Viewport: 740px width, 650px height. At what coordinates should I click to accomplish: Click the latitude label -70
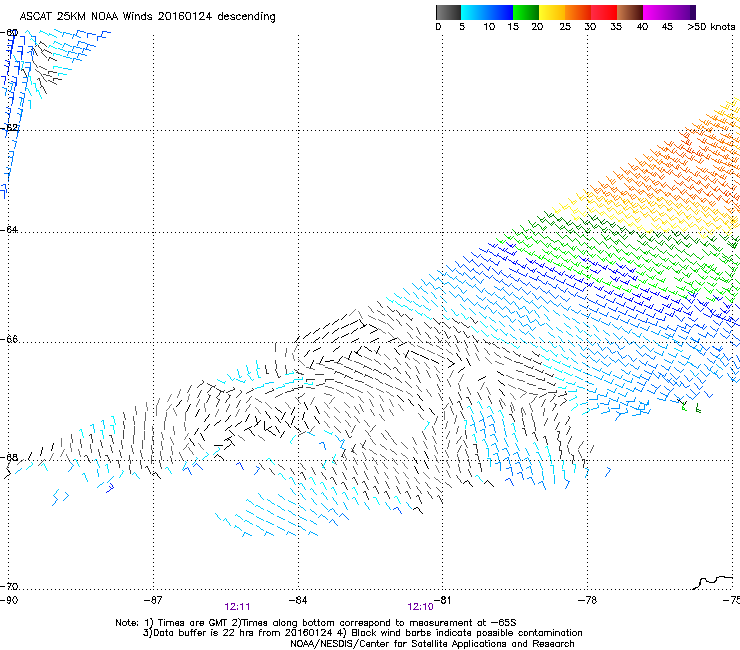point(9,586)
